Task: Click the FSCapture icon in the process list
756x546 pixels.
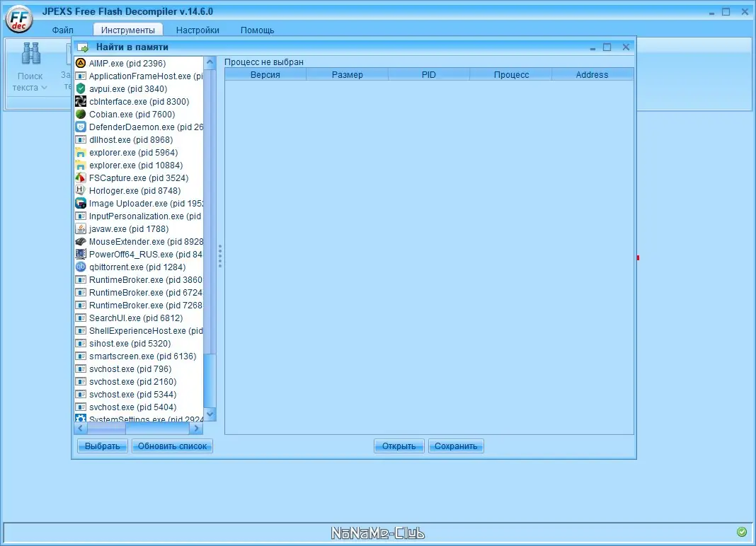Action: [81, 178]
